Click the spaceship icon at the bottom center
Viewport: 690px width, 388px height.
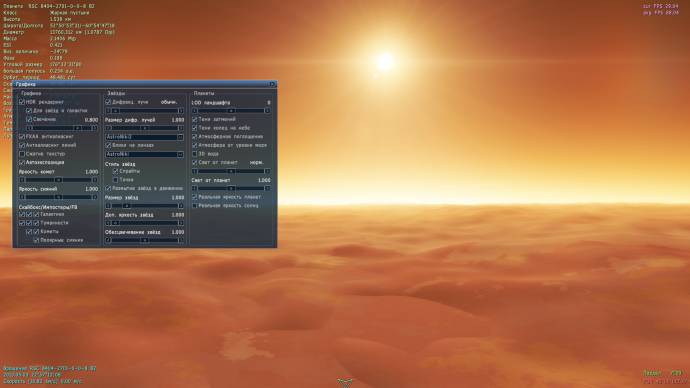click(345, 382)
